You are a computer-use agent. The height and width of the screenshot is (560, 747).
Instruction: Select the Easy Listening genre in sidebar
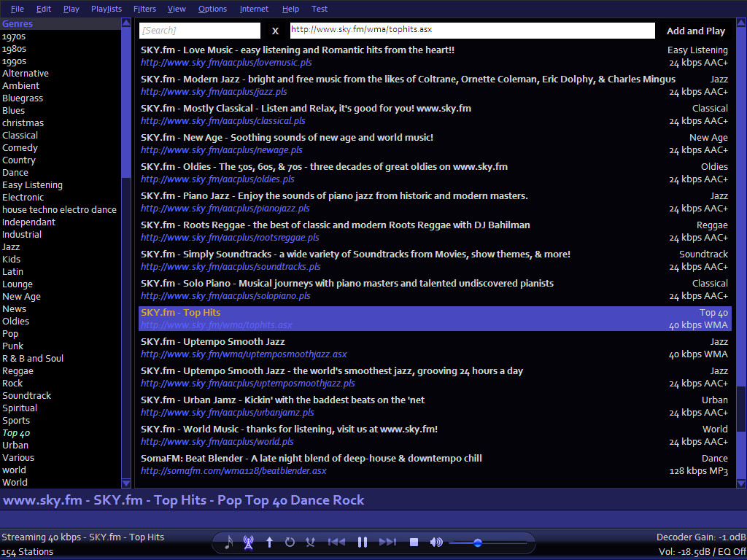click(32, 184)
